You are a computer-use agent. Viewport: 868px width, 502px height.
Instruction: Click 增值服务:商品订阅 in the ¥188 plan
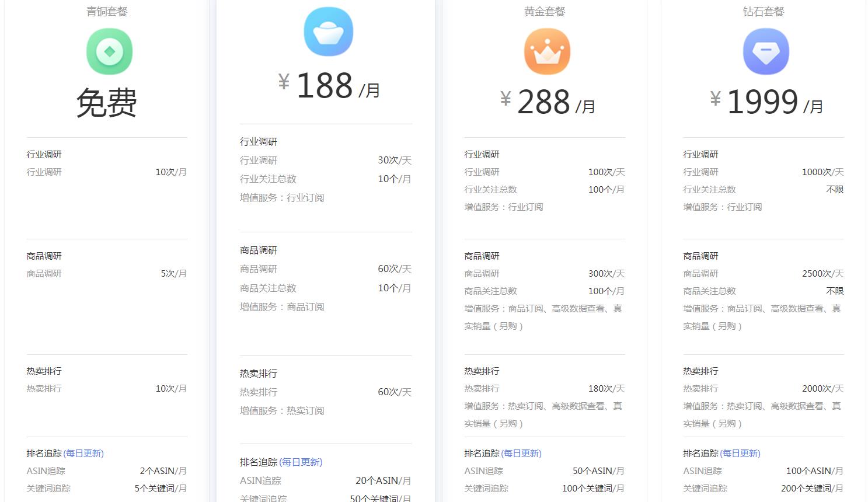pyautogui.click(x=282, y=307)
